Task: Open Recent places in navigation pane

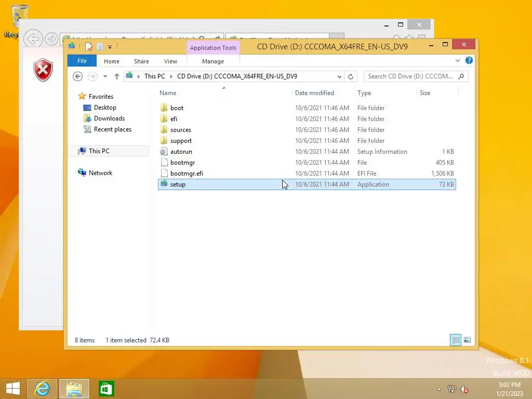Action: pos(113,129)
